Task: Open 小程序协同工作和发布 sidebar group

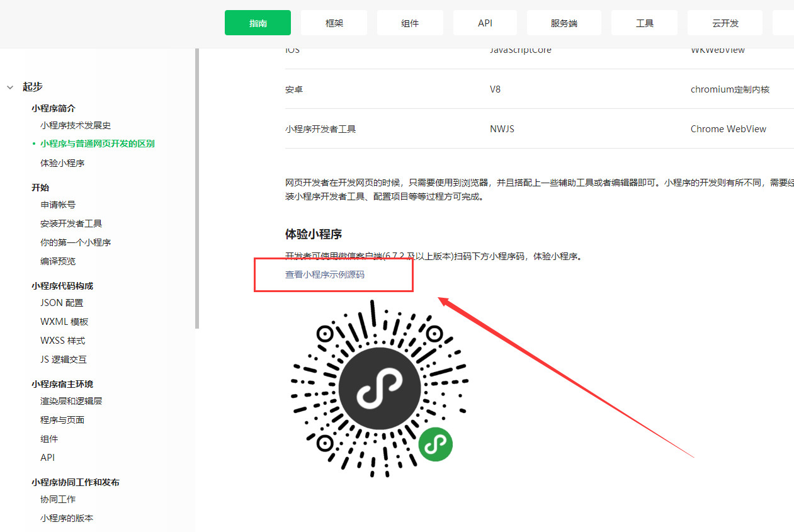Action: click(76, 482)
